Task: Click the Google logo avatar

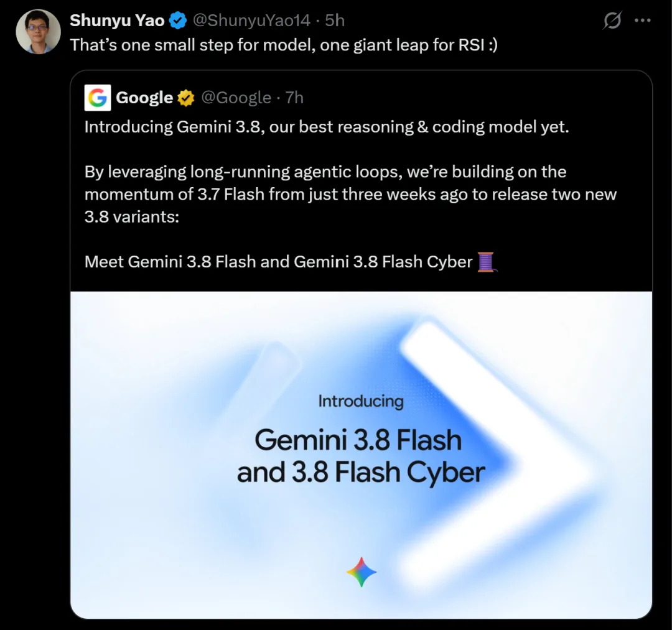Action: tap(98, 98)
